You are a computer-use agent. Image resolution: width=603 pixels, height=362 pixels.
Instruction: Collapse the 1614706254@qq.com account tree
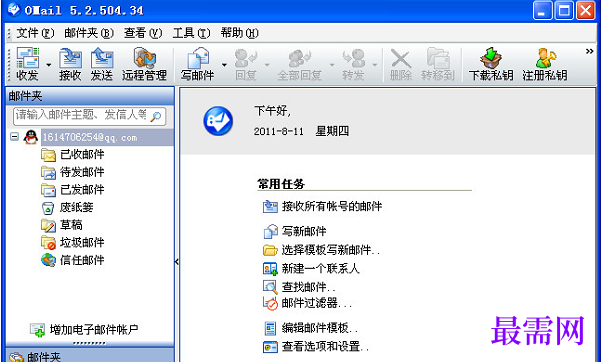coord(14,137)
